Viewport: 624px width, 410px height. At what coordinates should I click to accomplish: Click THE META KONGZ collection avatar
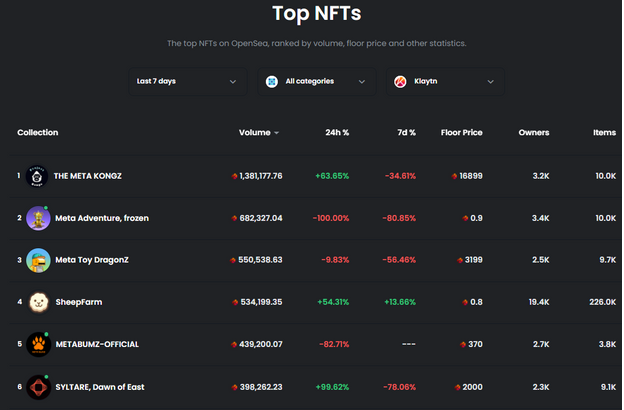pos(38,176)
